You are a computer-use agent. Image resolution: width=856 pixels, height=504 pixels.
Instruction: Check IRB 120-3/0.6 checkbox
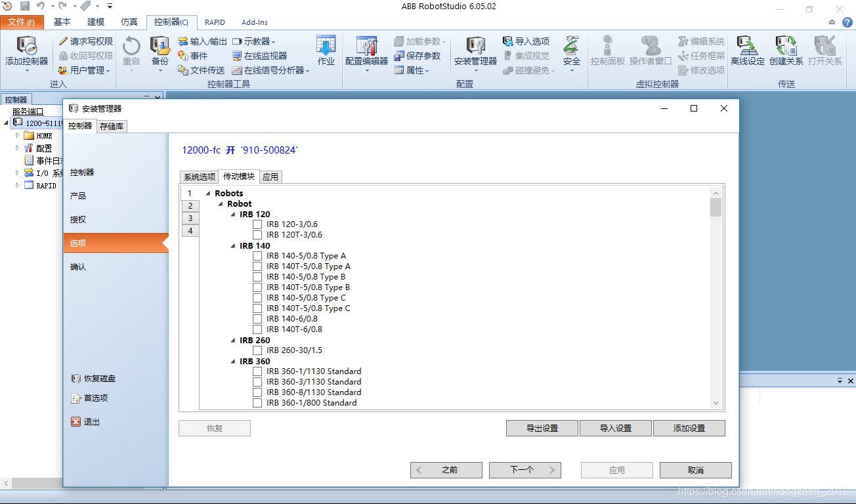point(257,224)
